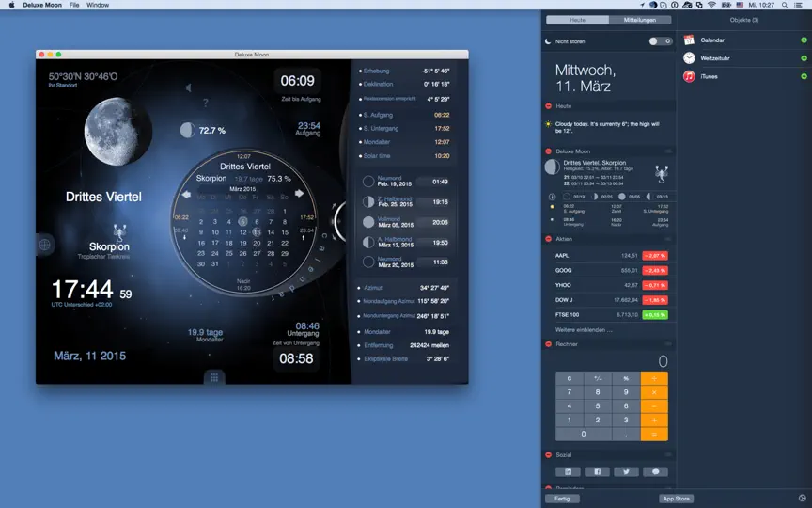Click calculator equals key
This screenshot has height=508, width=812.
point(654,434)
